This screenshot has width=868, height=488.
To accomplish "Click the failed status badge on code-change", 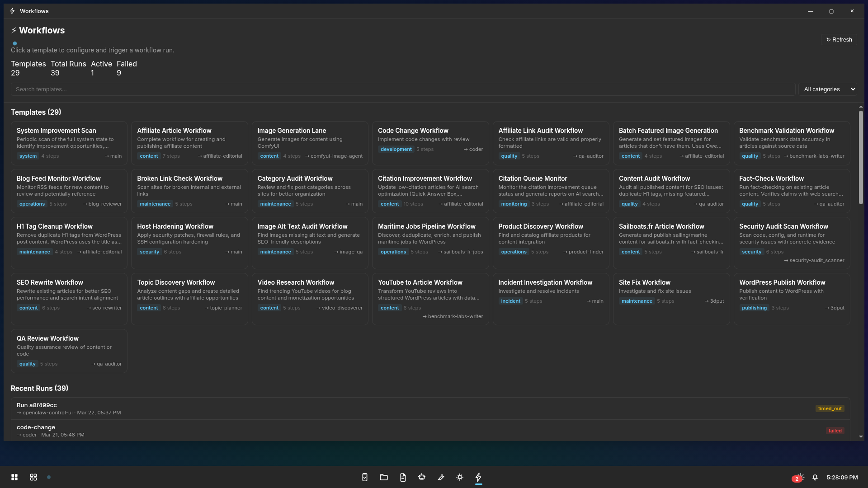I will (x=835, y=431).
